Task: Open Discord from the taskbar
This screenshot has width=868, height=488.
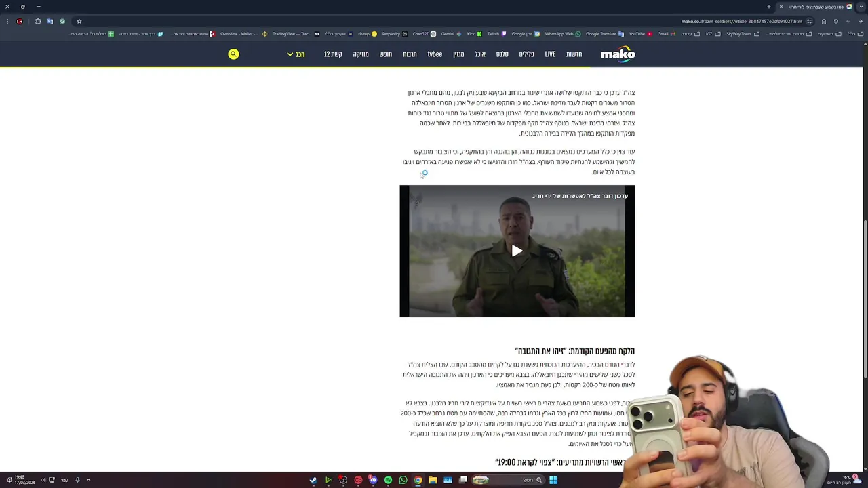Action: pos(373,480)
